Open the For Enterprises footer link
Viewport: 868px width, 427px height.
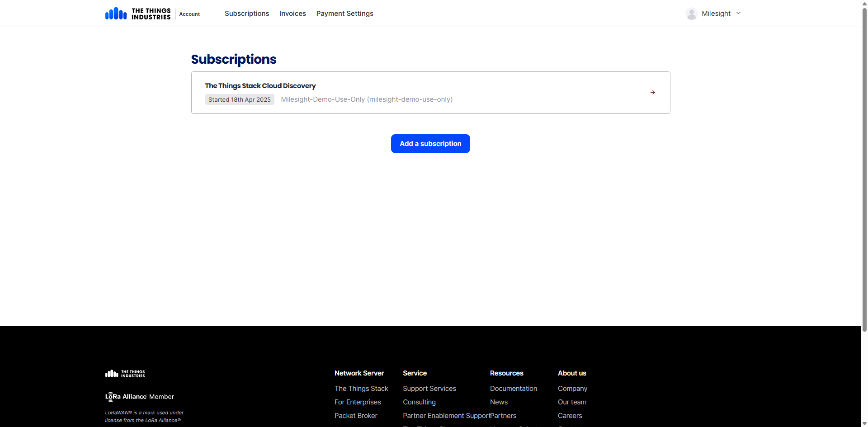(x=358, y=402)
